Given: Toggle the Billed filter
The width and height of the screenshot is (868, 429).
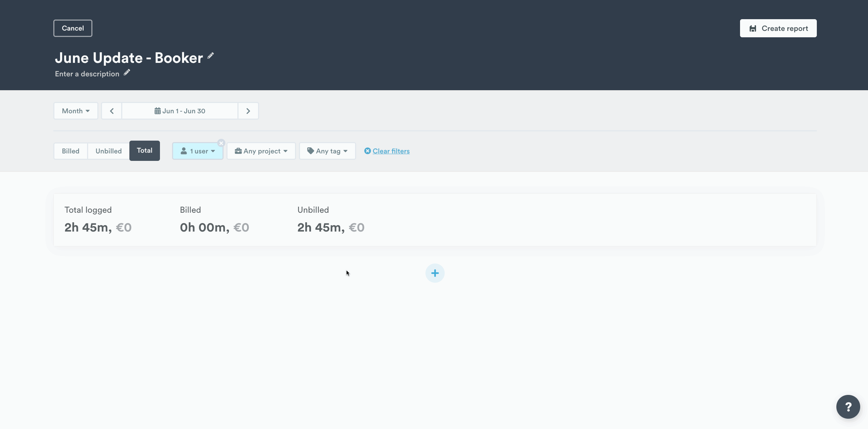Looking at the screenshot, I should pyautogui.click(x=70, y=151).
